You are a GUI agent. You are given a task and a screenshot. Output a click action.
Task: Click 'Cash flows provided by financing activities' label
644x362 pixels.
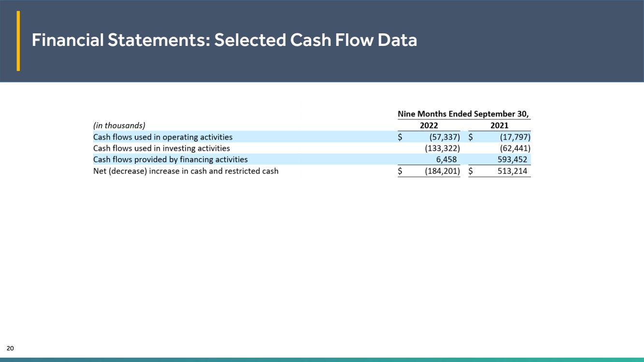pyautogui.click(x=170, y=159)
